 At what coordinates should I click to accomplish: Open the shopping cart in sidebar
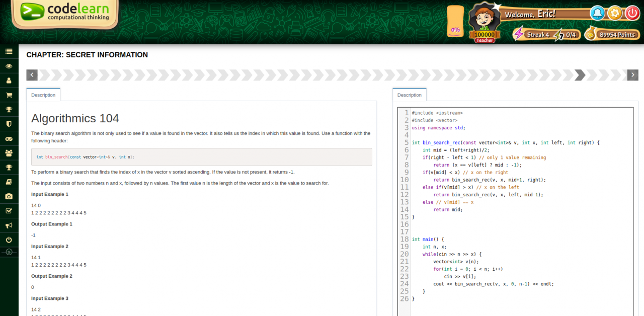[x=9, y=95]
